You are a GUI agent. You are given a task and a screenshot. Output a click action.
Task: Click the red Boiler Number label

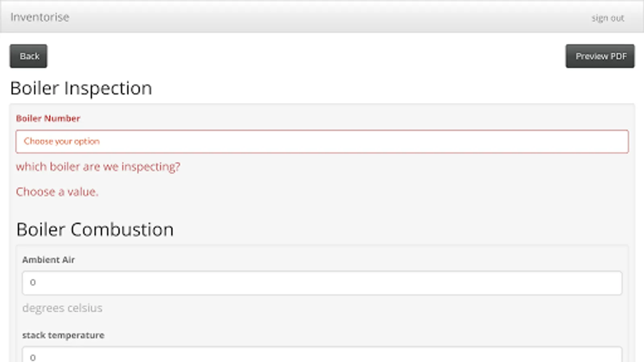48,119
